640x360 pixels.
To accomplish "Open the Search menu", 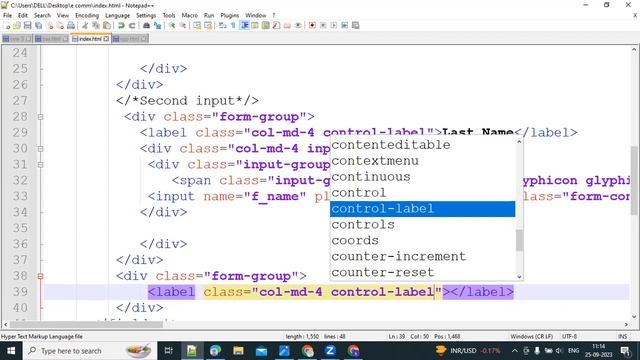I will click(x=42, y=15).
